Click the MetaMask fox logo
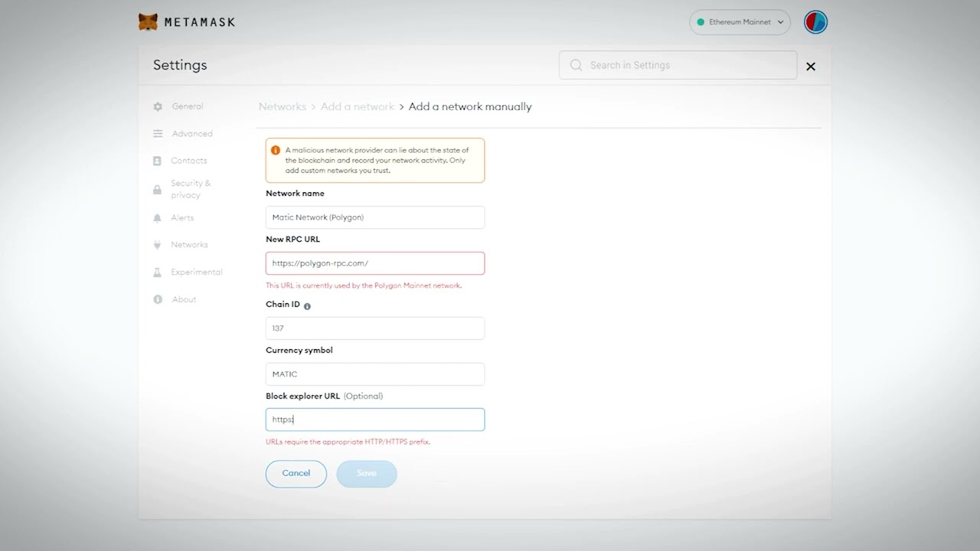The width and height of the screenshot is (980, 551). coord(148,22)
